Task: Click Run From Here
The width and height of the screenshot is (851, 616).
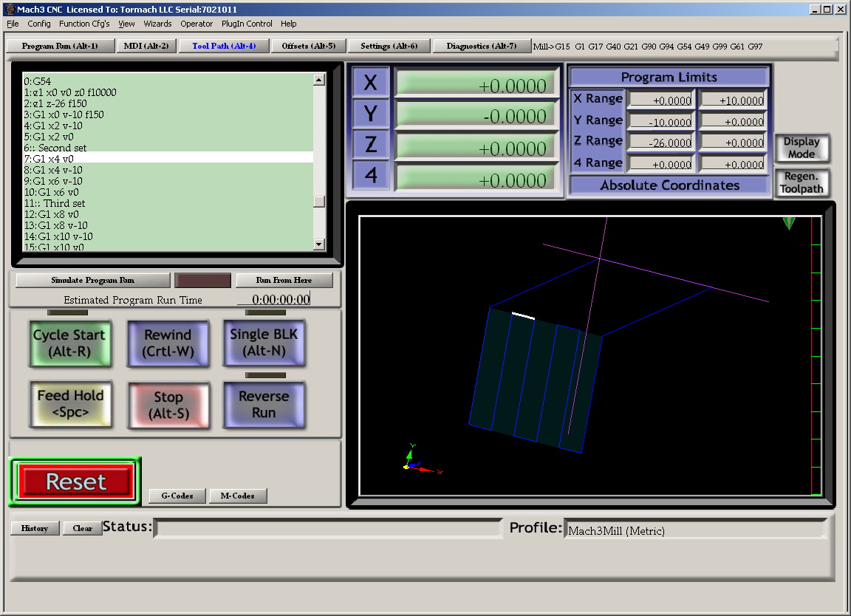Action: point(284,280)
